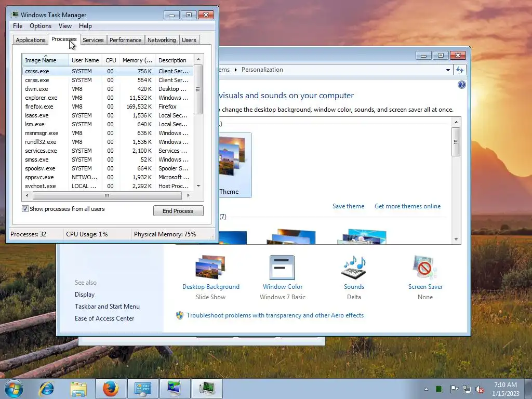Toggle Show processes from all users
The image size is (532, 399).
tap(25, 209)
